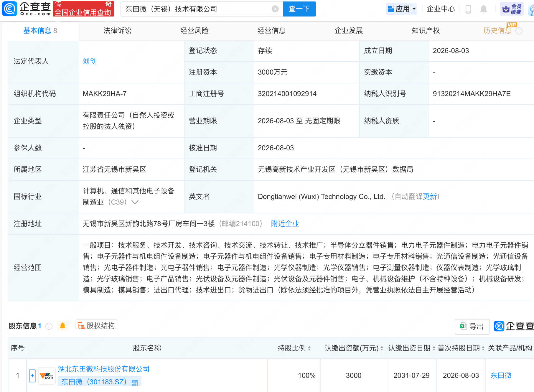
Task: Click the mobile phone icon in the header
Action: [x=468, y=9]
